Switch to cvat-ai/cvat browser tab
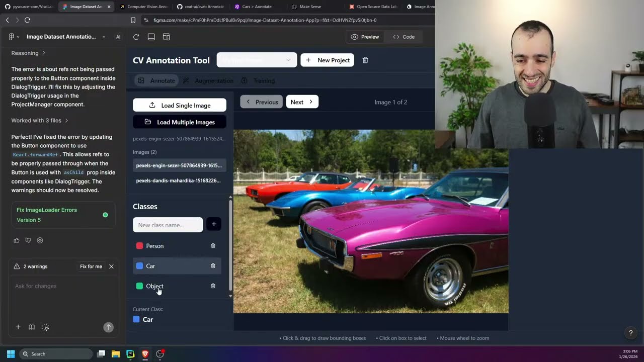The height and width of the screenshot is (362, 644). tap(201, 7)
